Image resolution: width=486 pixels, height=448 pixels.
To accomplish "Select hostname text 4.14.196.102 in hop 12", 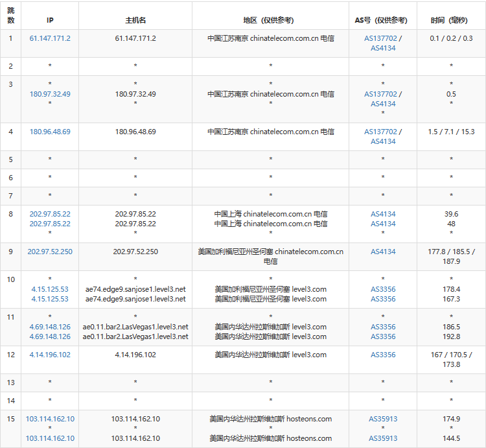I will point(135,355).
